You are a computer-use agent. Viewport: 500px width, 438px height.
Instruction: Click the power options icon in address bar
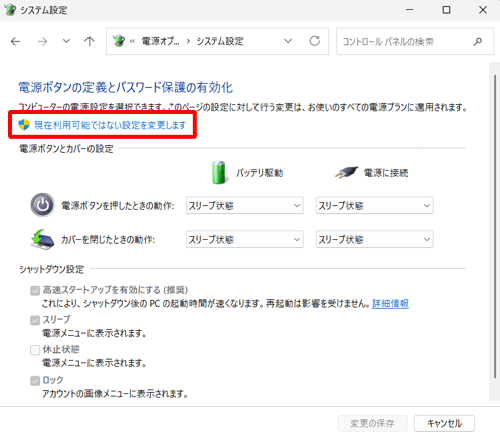coord(119,41)
